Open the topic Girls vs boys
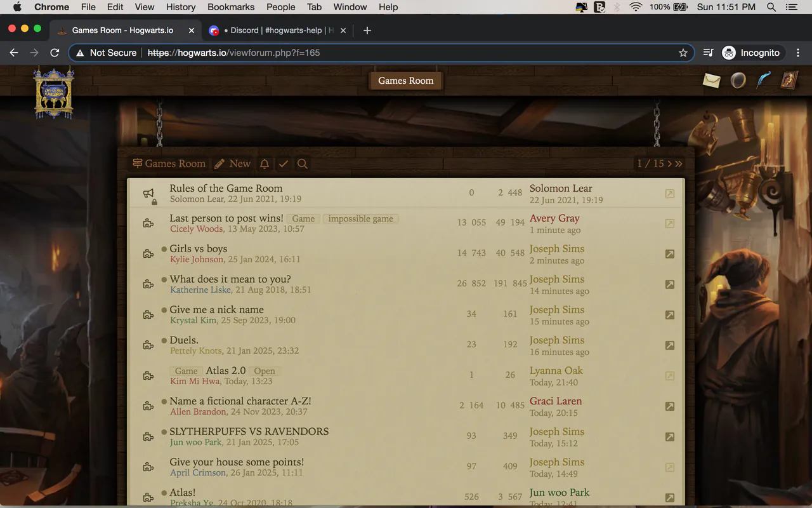 point(199,249)
